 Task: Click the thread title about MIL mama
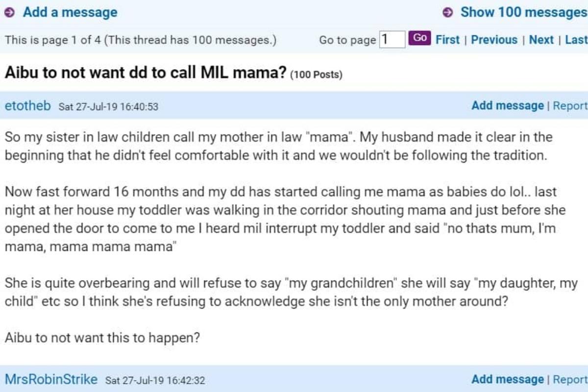[x=145, y=73]
